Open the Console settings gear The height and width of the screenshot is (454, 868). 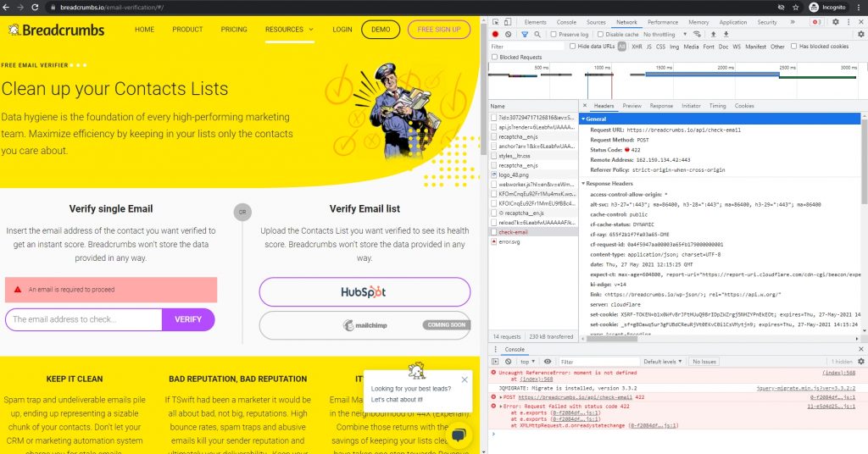[861, 362]
